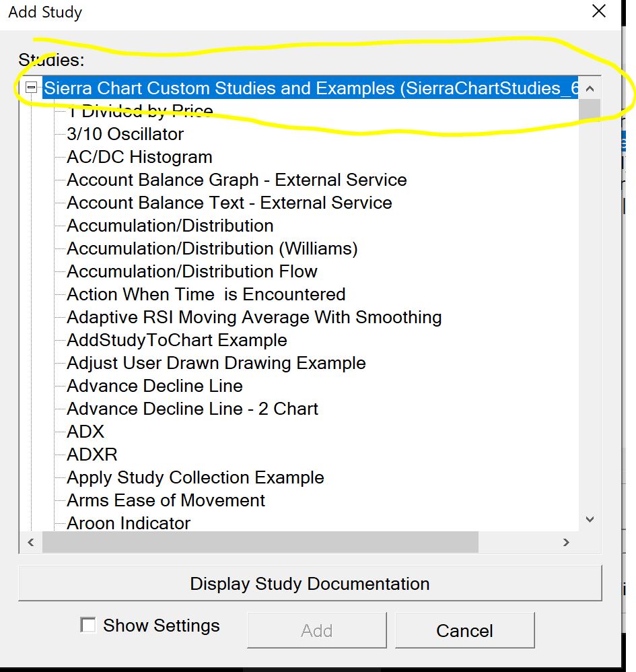636x672 pixels.
Task: Click the vertical scrollbar up arrow
Action: pos(590,89)
